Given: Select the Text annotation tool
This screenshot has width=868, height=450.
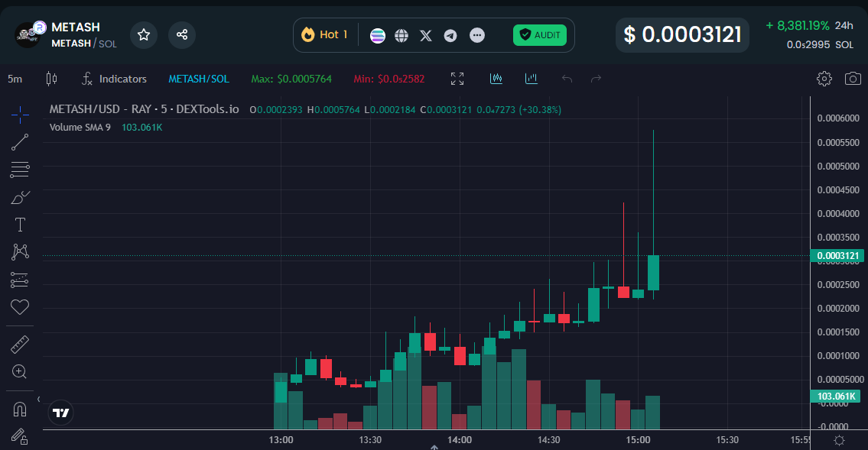Looking at the screenshot, I should coord(20,225).
